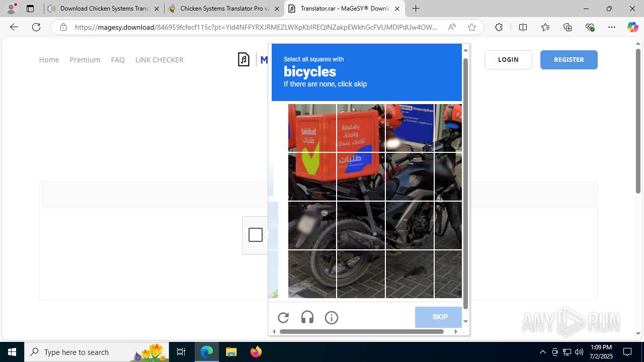This screenshot has height=362, width=644.
Task: Open Firefox taskbar icon
Action: coord(256,352)
